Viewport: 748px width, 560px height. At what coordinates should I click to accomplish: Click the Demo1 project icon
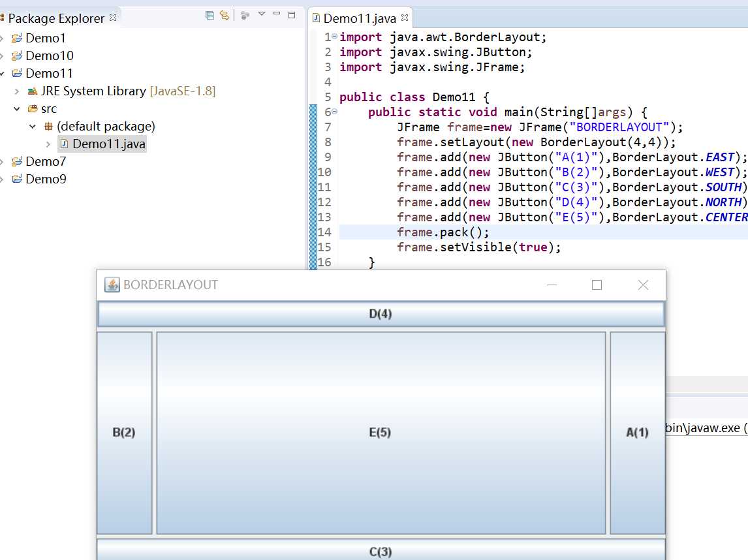tap(17, 38)
